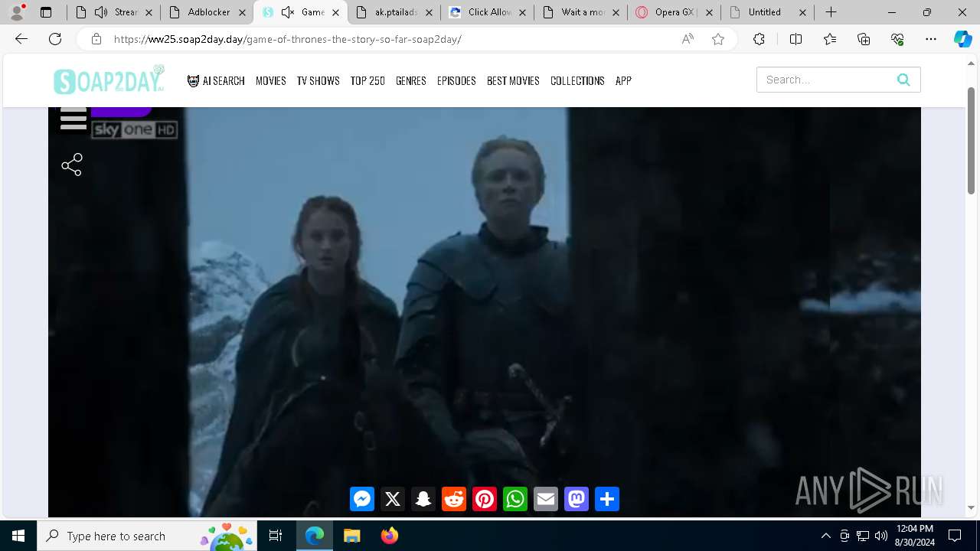Share the page on X
This screenshot has width=980, height=551.
pyautogui.click(x=393, y=499)
